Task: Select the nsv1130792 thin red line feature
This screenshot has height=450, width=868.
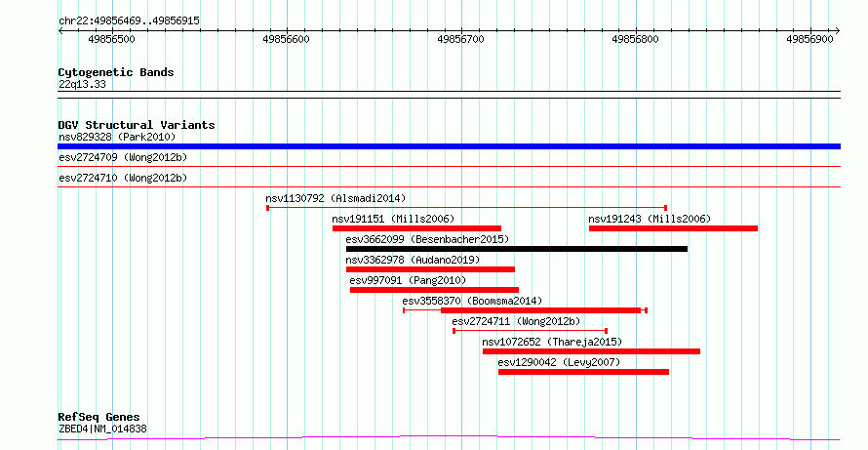Action: coord(466,208)
